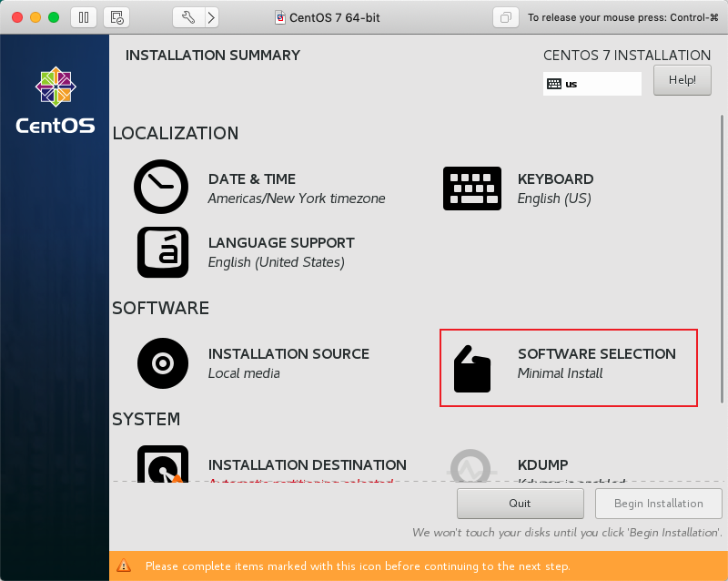Viewport: 728px width, 581px height.
Task: Click 'CENTOS 7 INSTALLATION' heading
Action: 627,56
